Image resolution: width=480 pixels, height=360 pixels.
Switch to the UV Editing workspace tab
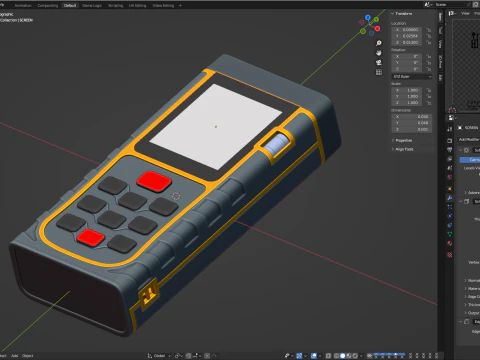click(137, 5)
